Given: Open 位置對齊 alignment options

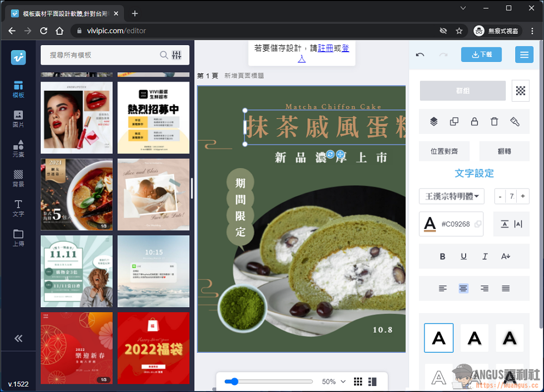Looking at the screenshot, I should [x=444, y=151].
